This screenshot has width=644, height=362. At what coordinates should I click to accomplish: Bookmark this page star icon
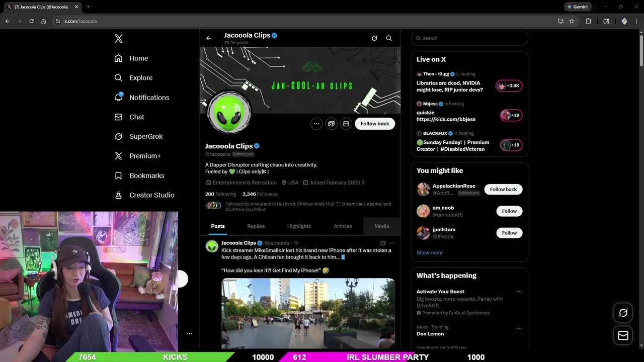point(572,21)
